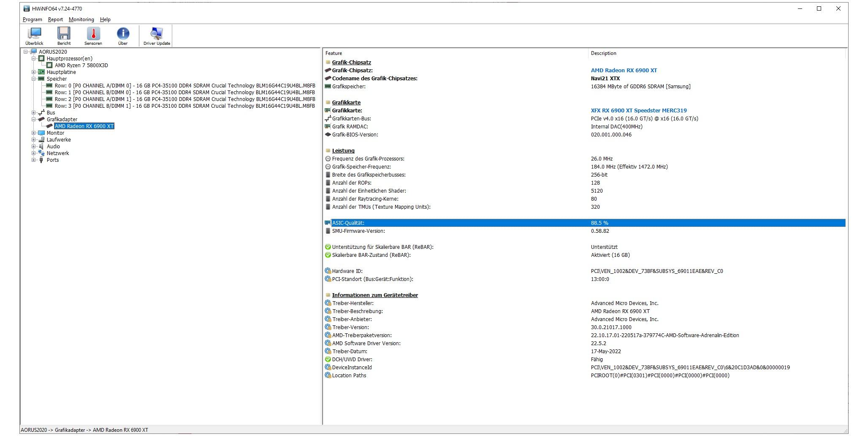Click the green check icon beside DCH/UWD Driver
The height and width of the screenshot is (436, 868).
(328, 360)
